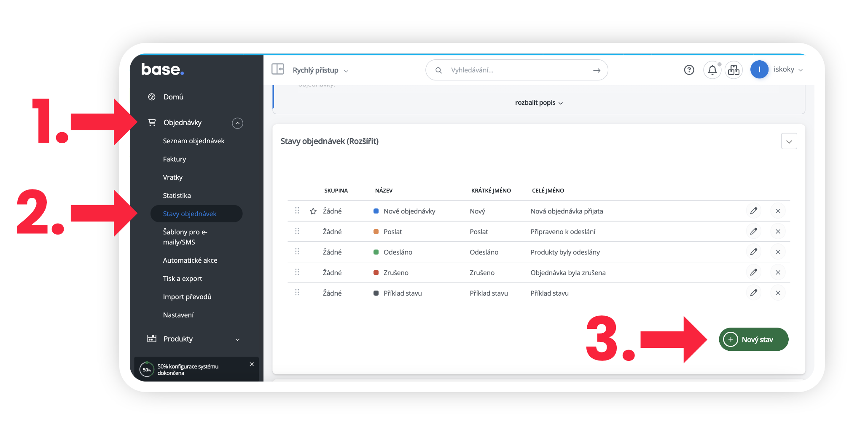
Task: Click the Nový stav button
Action: 753,339
